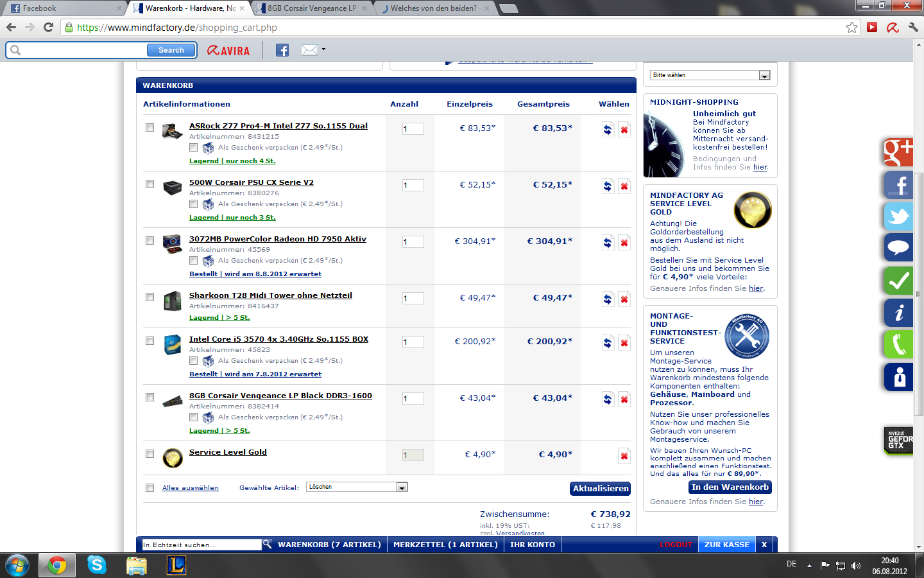Click the blue transfer icon for Sharkoon T28
This screenshot has height=578, width=924.
pyautogui.click(x=608, y=299)
